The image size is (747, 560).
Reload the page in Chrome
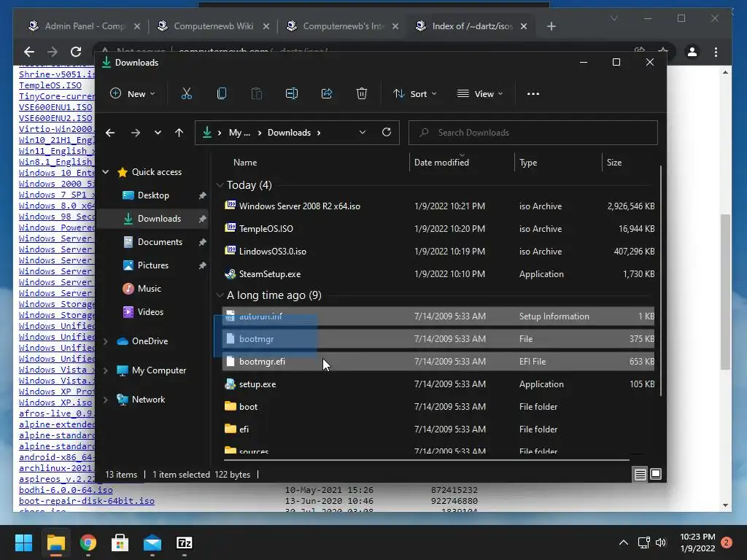tap(76, 52)
